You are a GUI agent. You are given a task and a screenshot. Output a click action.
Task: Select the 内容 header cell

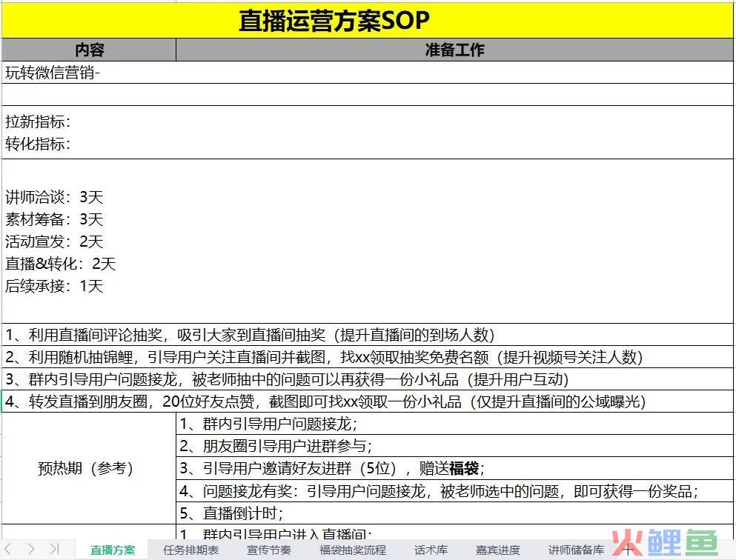point(89,50)
